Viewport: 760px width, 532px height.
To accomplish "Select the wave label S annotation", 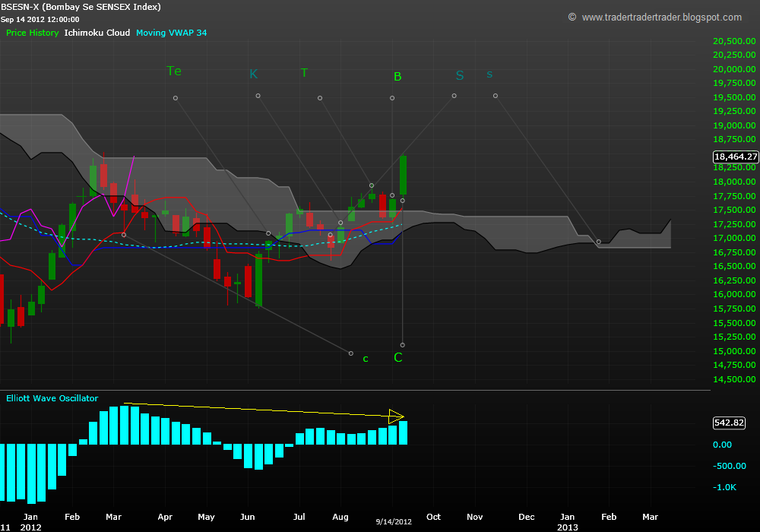I will coord(459,75).
